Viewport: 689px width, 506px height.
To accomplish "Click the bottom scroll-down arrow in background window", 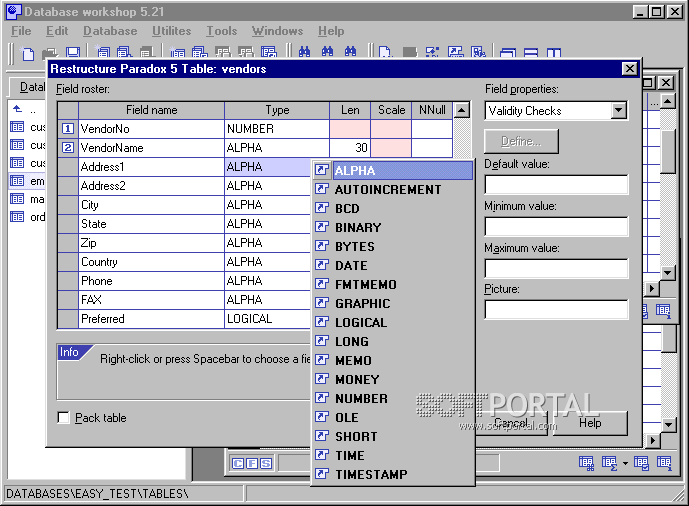I will (x=668, y=424).
